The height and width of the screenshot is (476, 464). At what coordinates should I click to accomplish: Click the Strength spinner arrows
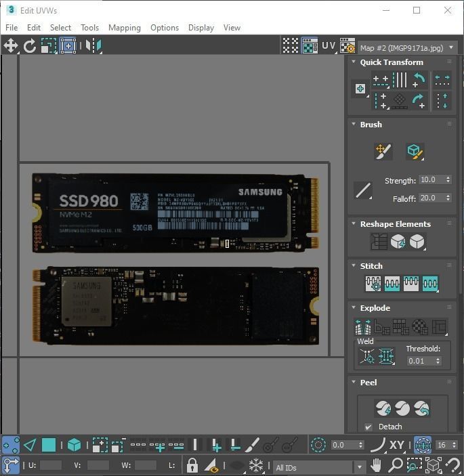pyautogui.click(x=448, y=179)
